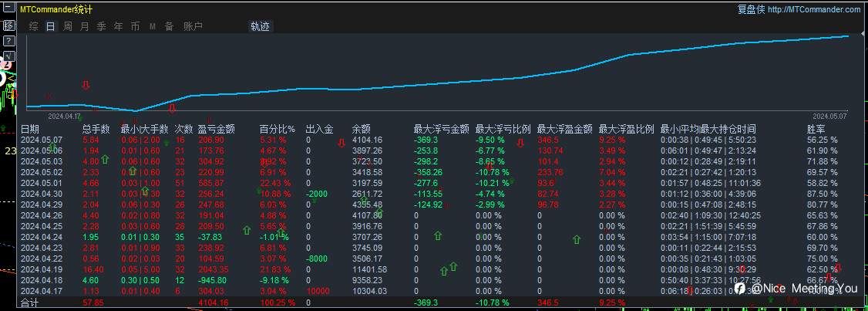Click the MTCommander统计 window title
Viewport: 868px width, 311px height.
[56, 9]
